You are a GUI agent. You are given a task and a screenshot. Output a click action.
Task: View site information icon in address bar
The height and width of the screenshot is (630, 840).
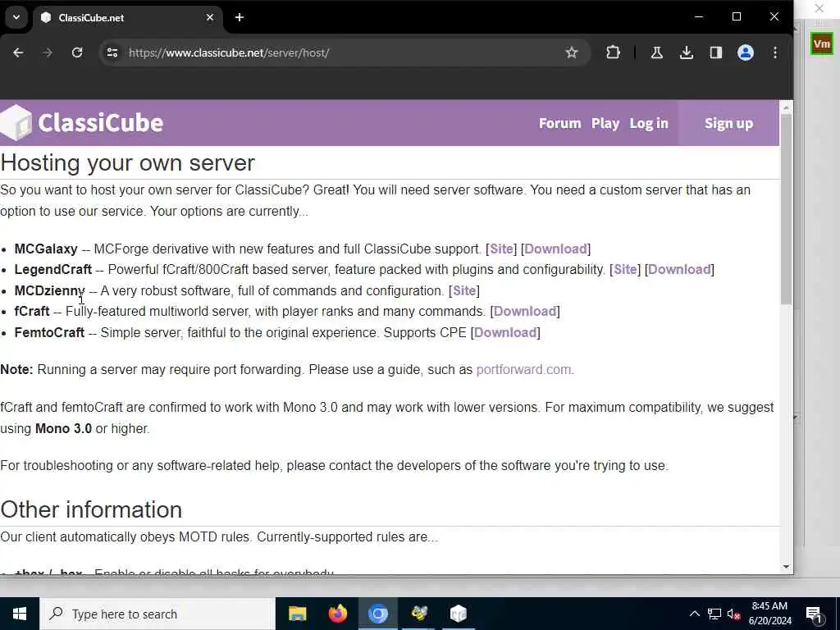click(x=112, y=52)
